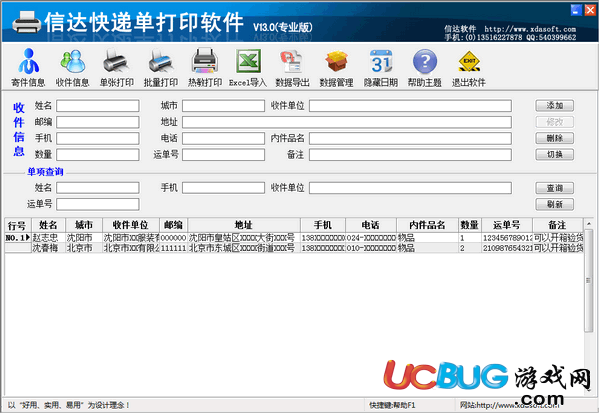Focus the query 姓名 name field
600x414 pixels.
(x=98, y=188)
